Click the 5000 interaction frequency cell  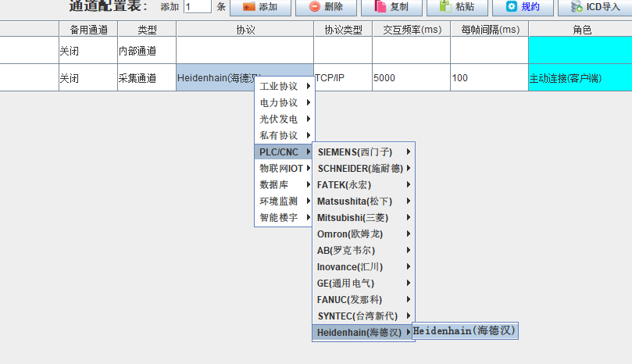[x=412, y=78]
